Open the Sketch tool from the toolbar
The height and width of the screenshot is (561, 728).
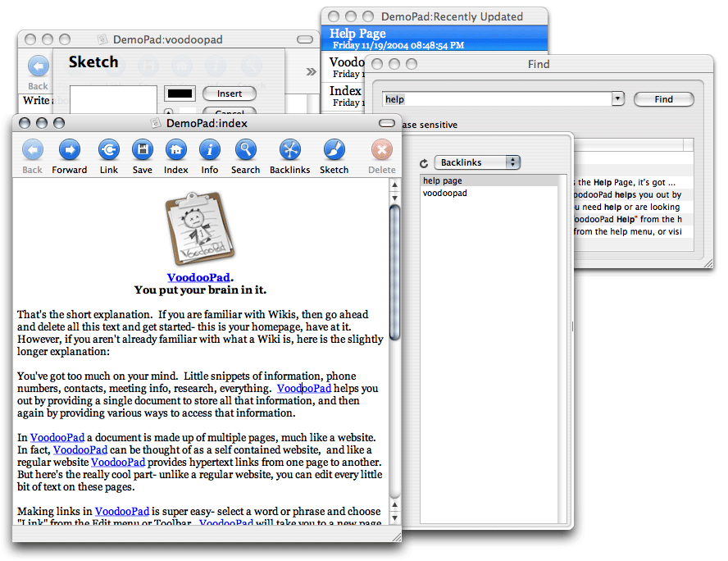tap(334, 150)
